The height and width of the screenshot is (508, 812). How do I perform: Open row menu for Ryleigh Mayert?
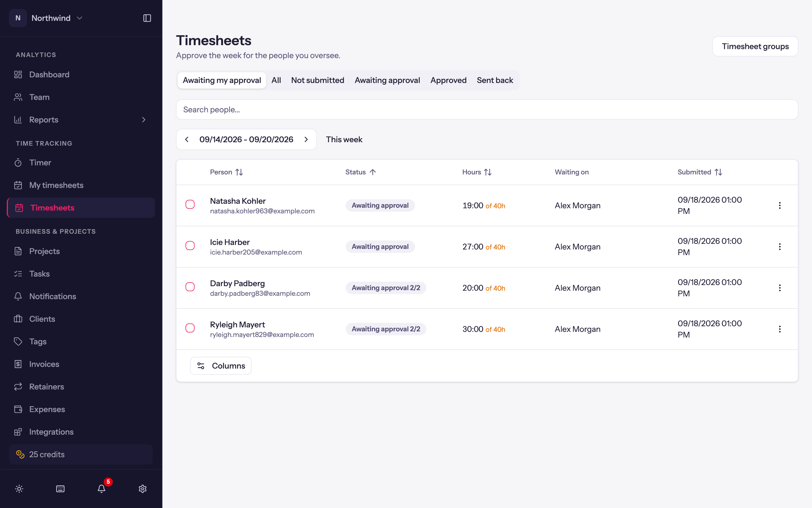780,329
